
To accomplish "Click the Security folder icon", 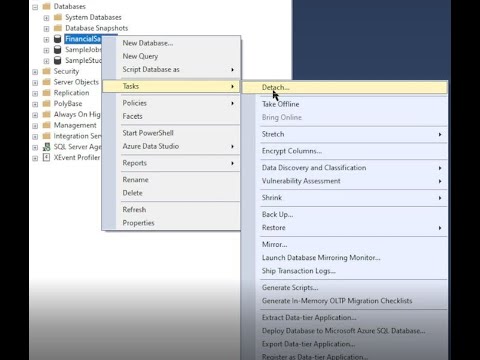I will tap(47, 71).
